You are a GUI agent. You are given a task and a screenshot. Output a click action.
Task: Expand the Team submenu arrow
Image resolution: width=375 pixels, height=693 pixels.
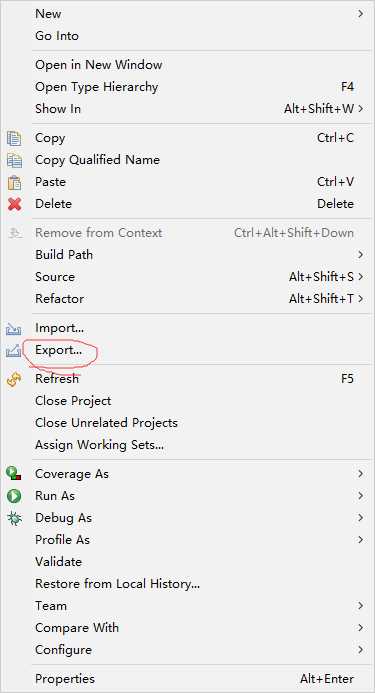click(360, 606)
